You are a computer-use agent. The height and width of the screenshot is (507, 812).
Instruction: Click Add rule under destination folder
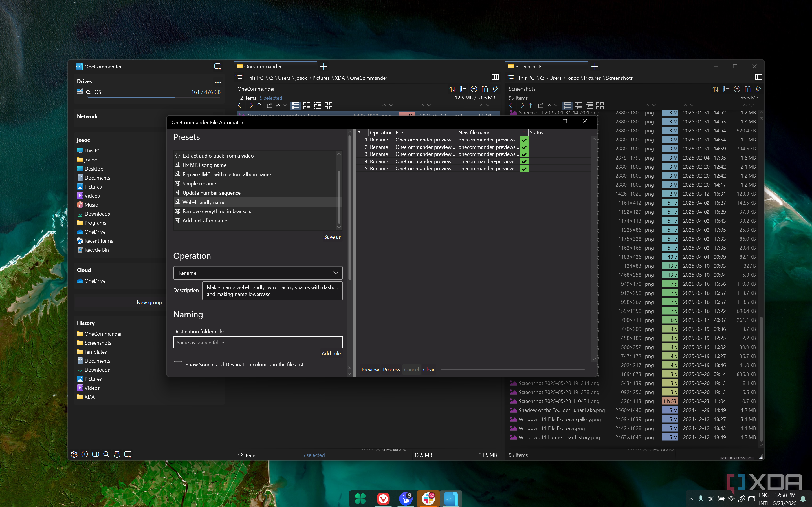331,353
